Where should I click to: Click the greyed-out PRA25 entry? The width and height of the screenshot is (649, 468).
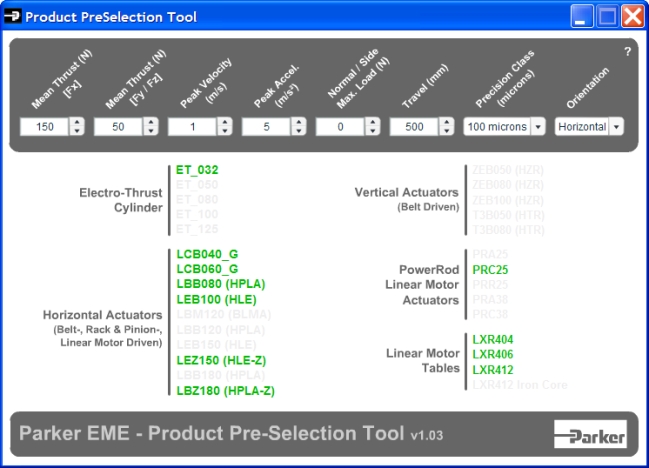[490, 254]
